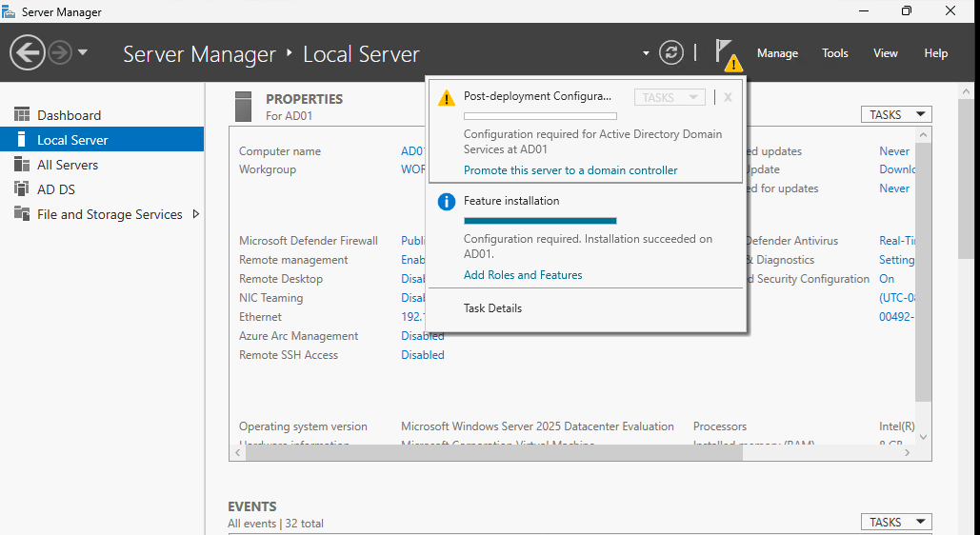Click the File and Storage Services icon
Image resolution: width=980 pixels, height=535 pixels.
pyautogui.click(x=22, y=213)
